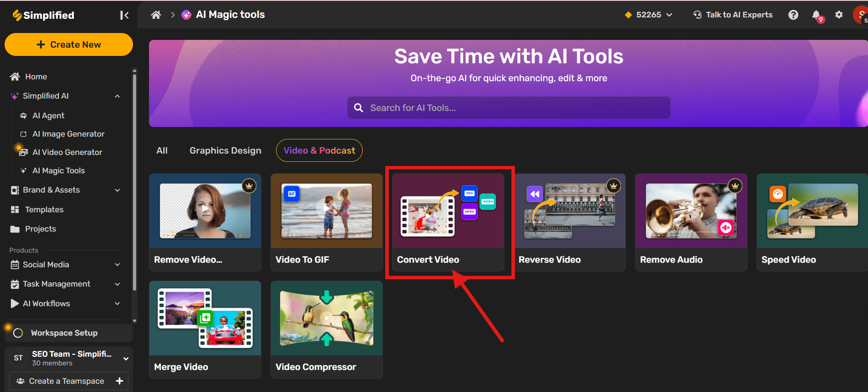
Task: Open settings gear icon
Action: coord(839,15)
